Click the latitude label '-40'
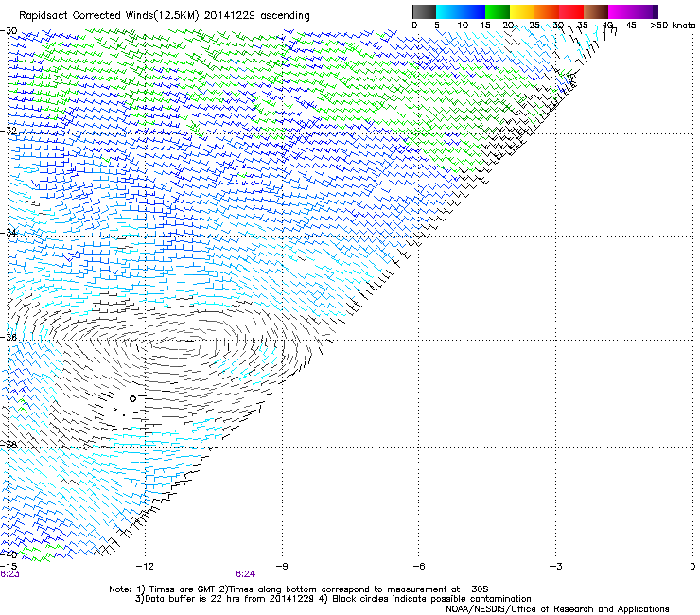The image size is (700, 615). [9, 554]
